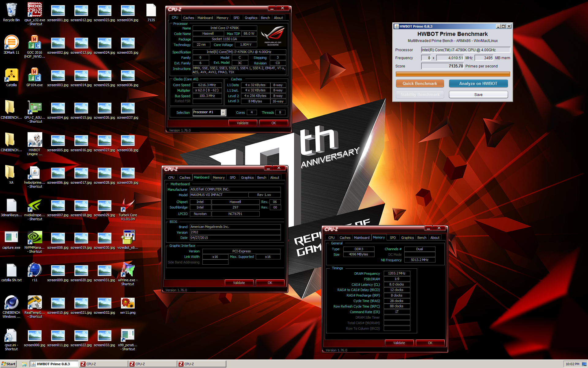
Task: Click the HWBOT Score value field
Action: pos(443,66)
